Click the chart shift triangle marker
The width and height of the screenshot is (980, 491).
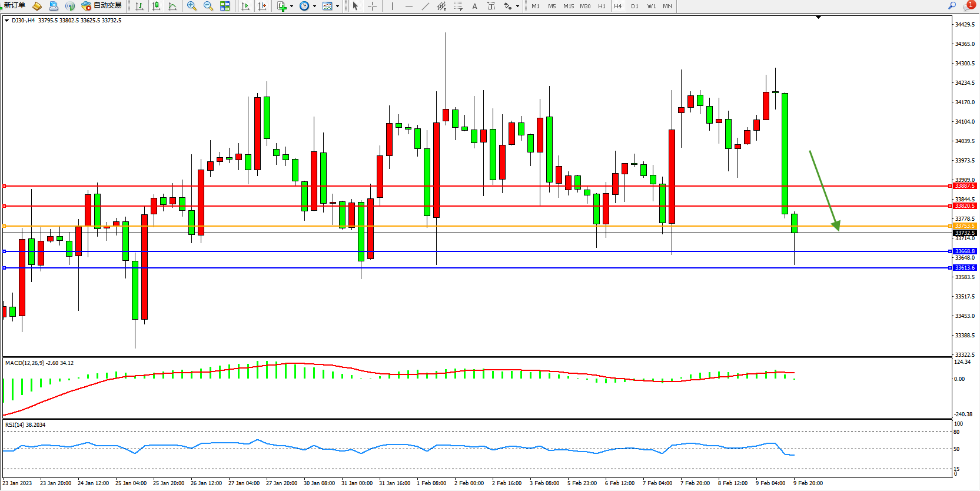click(818, 17)
